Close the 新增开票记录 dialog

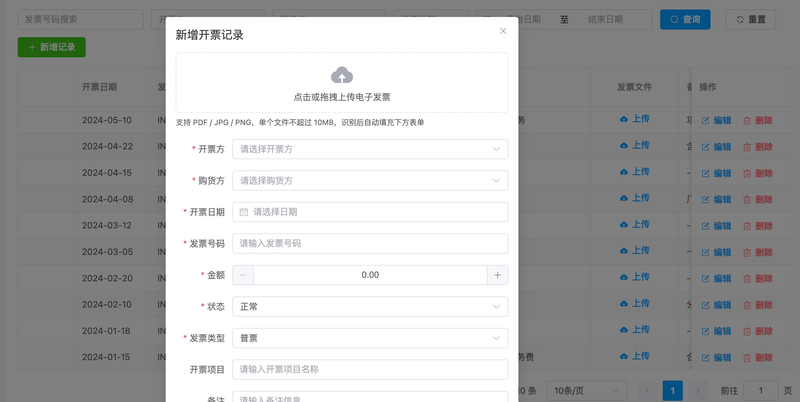(503, 31)
